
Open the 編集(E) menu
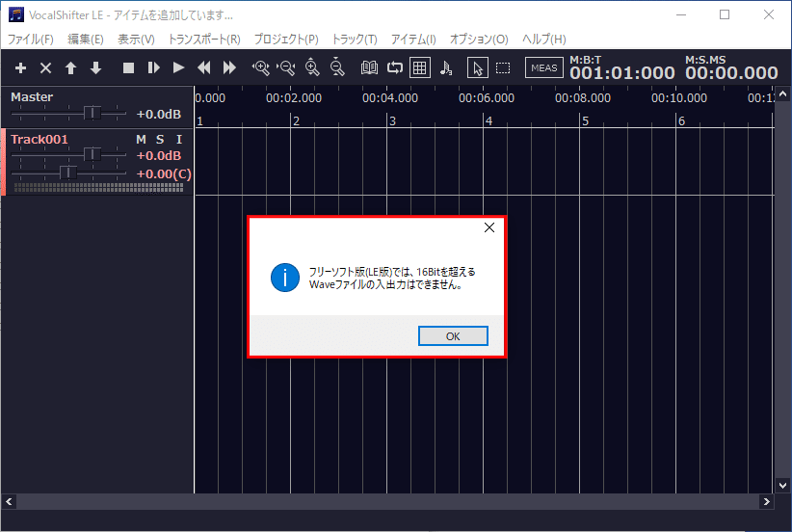pyautogui.click(x=86, y=39)
